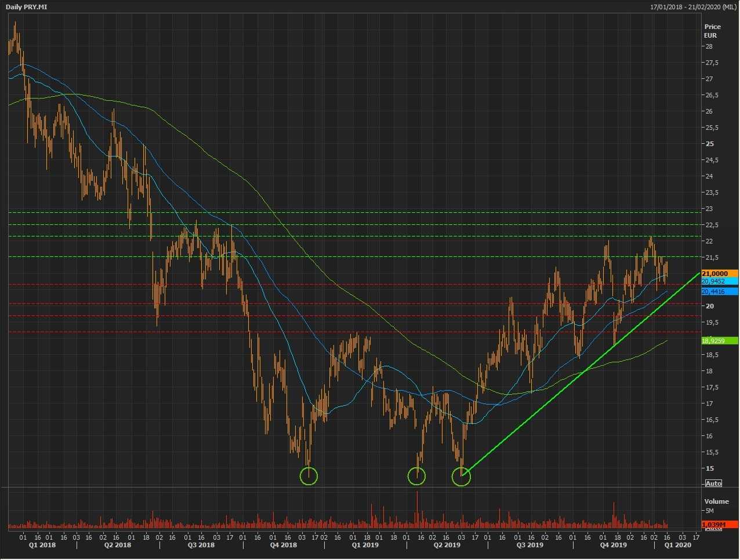740x560 pixels.
Task: Click the 25 price level on the axis
Action: (x=710, y=144)
